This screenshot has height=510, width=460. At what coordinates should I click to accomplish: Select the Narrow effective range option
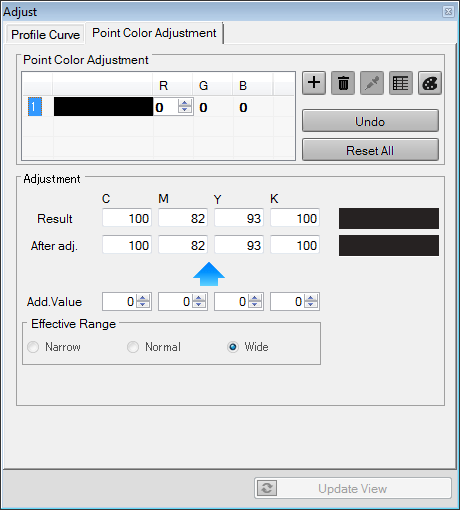[33, 347]
